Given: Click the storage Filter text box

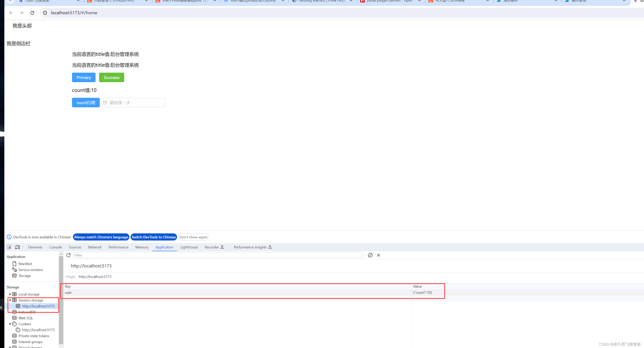Looking at the screenshot, I should [x=218, y=255].
